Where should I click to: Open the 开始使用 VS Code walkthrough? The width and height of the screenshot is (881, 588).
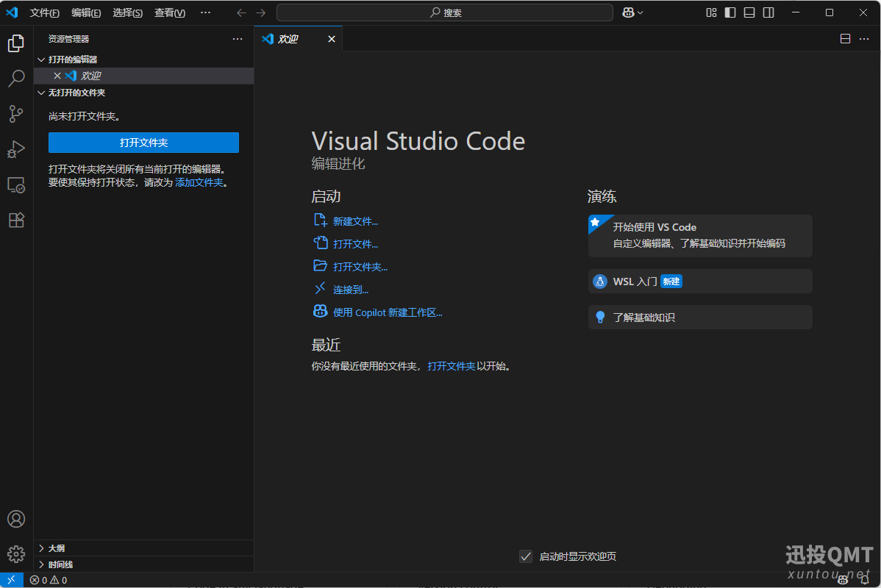[x=700, y=236]
